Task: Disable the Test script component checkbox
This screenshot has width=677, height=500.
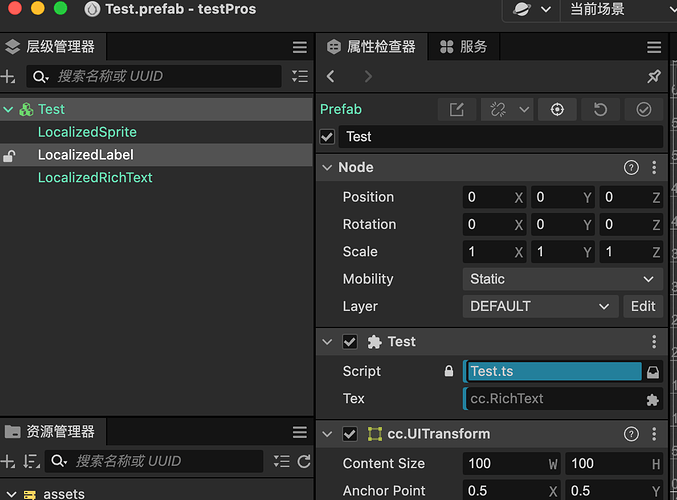Action: pos(350,342)
